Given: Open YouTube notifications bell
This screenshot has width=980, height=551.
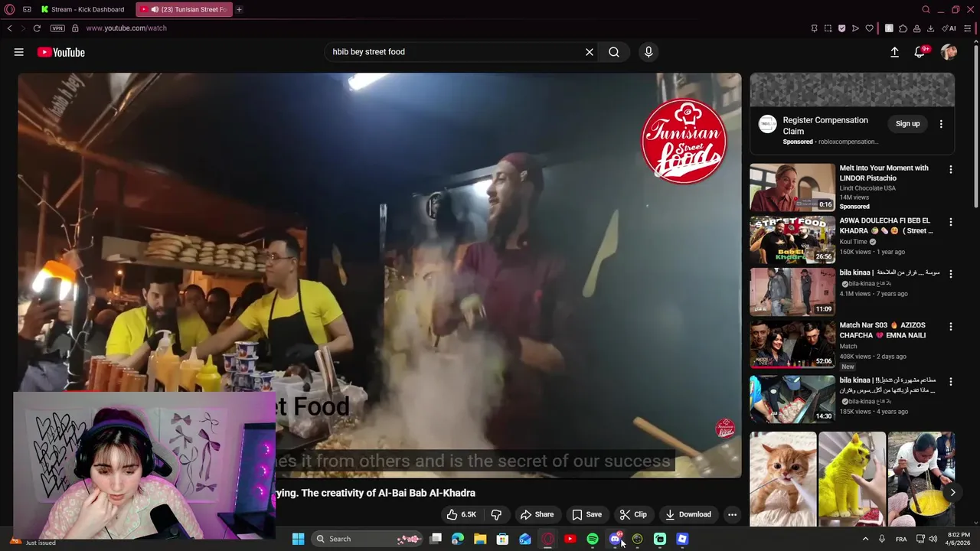Looking at the screenshot, I should coord(920,52).
